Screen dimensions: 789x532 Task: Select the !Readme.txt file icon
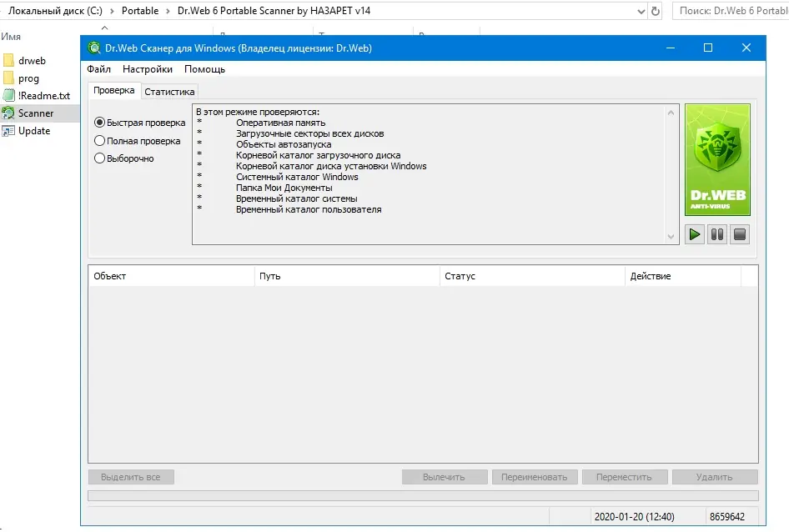[x=8, y=96]
